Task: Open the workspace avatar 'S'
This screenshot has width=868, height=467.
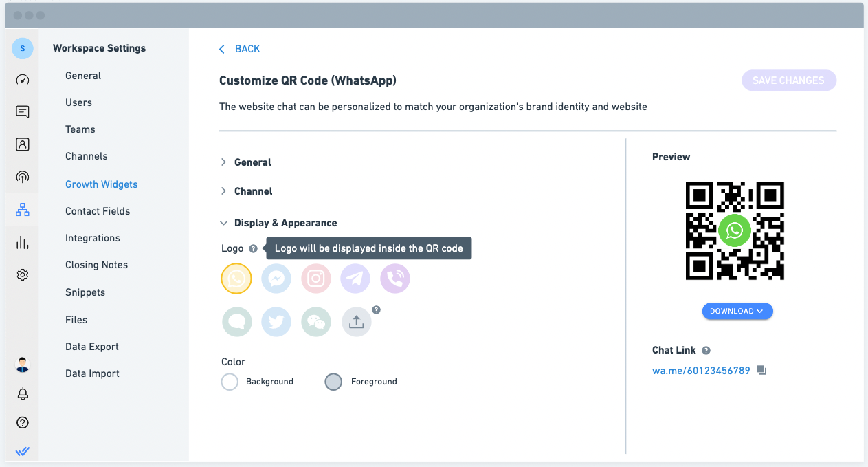Action: coord(23,48)
